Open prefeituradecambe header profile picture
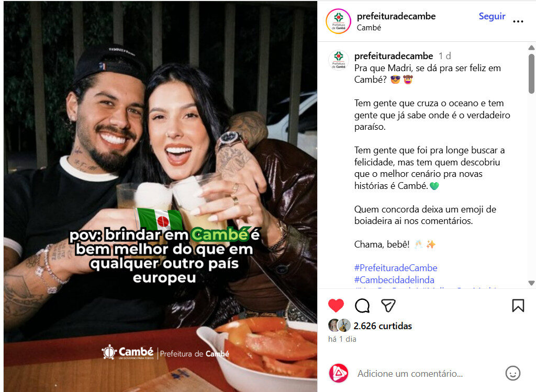This screenshot has width=536, height=392. [x=339, y=21]
